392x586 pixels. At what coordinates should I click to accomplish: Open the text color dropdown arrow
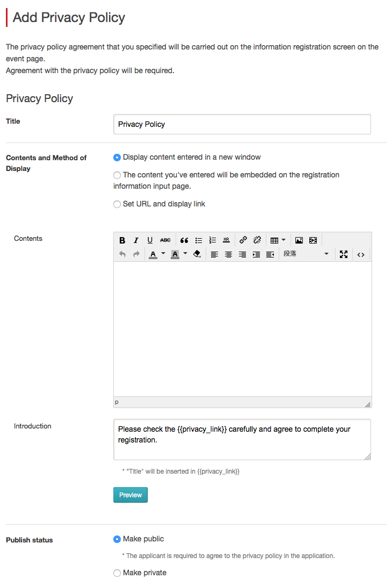[163, 254]
